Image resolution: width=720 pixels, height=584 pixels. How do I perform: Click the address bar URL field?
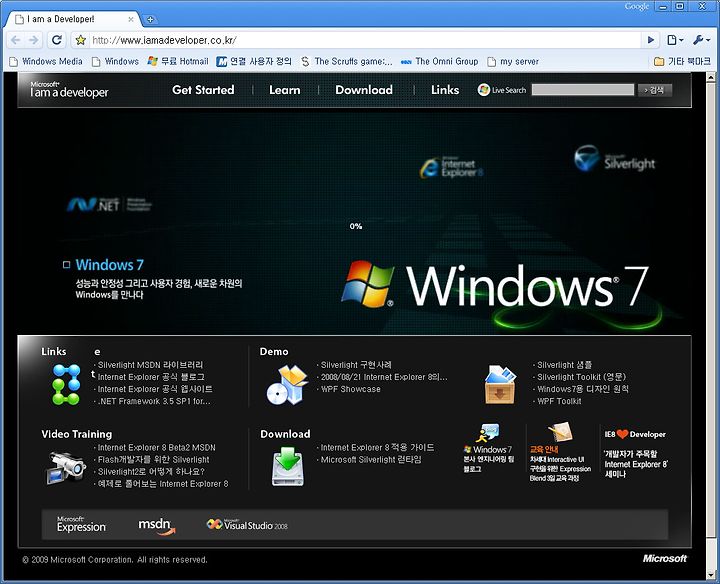(363, 40)
